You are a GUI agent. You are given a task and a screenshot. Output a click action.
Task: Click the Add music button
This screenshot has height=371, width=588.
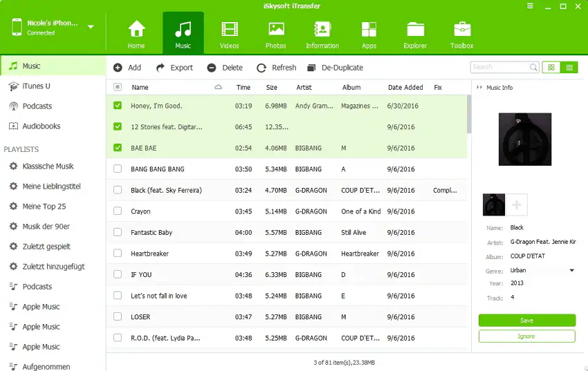click(x=127, y=68)
